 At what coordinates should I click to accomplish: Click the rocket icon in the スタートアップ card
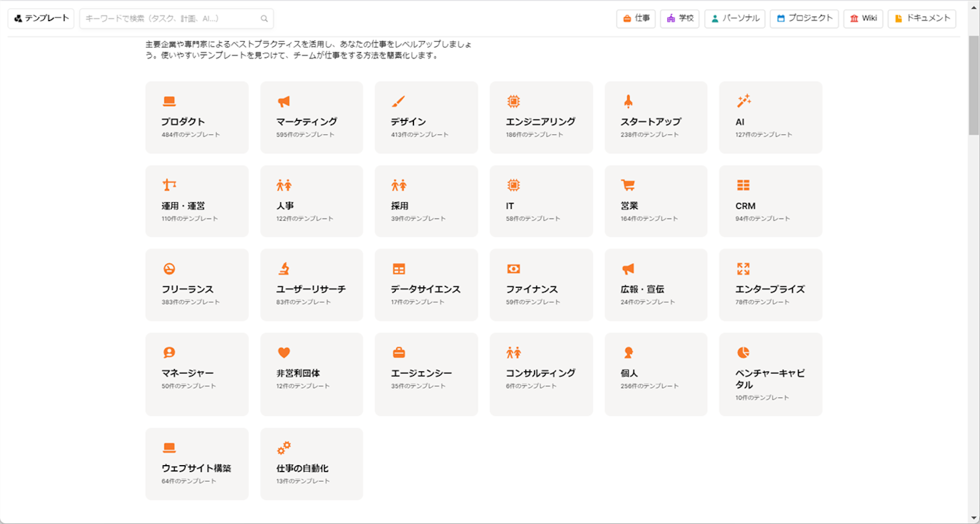[628, 101]
